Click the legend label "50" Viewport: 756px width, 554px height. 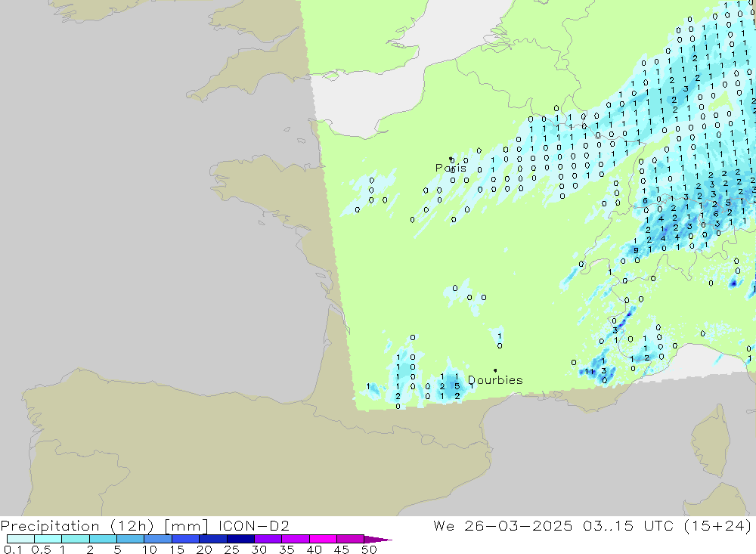[370, 549]
